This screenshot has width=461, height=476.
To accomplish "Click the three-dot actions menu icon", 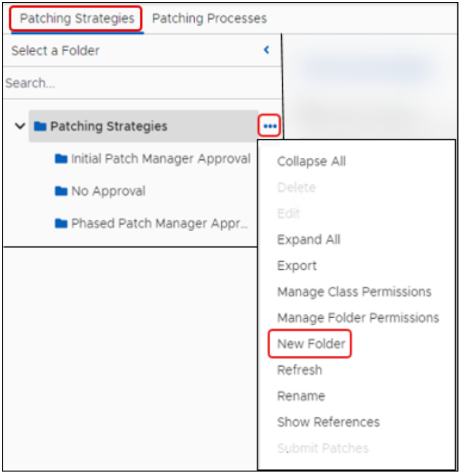I will pos(270,126).
